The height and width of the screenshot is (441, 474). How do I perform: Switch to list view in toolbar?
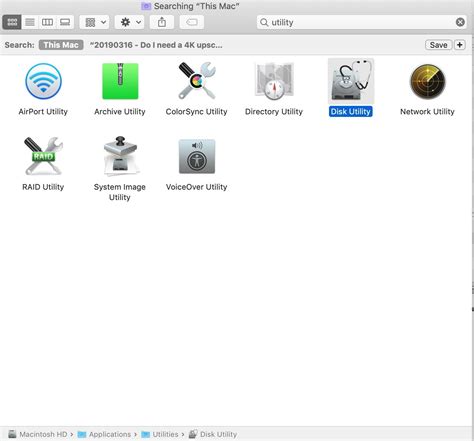(x=30, y=22)
